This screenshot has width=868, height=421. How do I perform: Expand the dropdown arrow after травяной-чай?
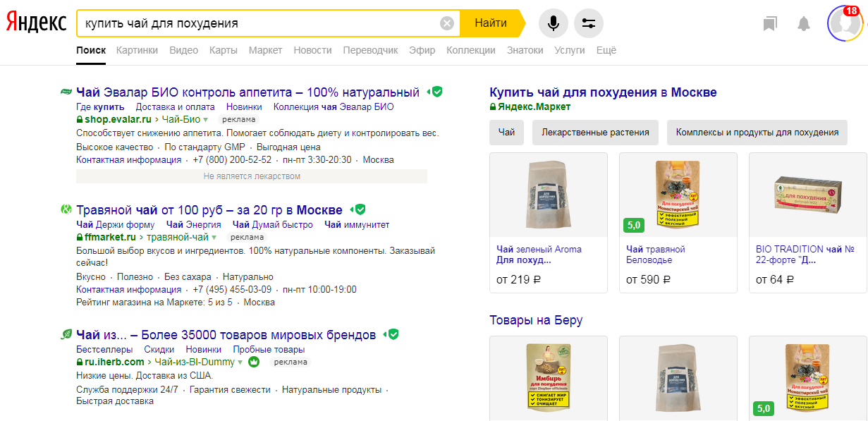pos(214,237)
